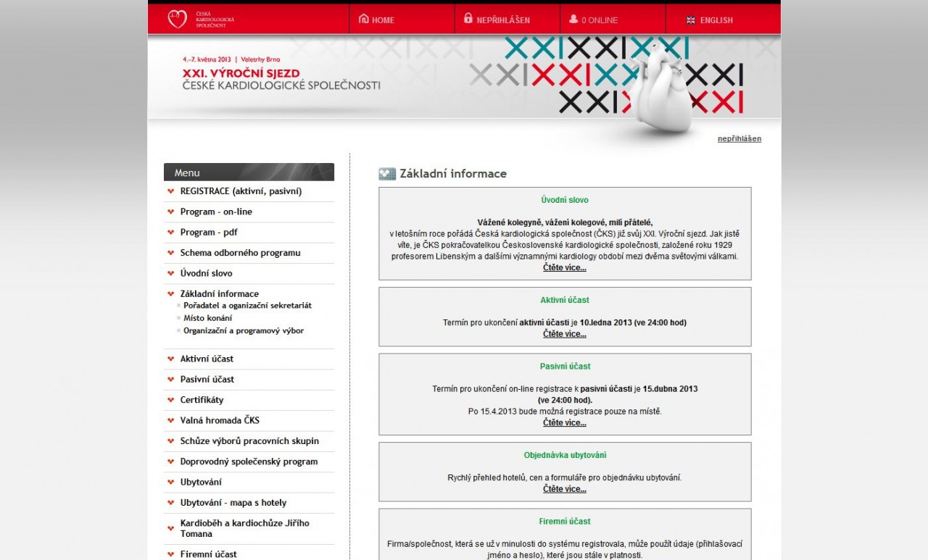
Task: Click red chevron beside Valná hromada ČKS
Action: tap(171, 420)
